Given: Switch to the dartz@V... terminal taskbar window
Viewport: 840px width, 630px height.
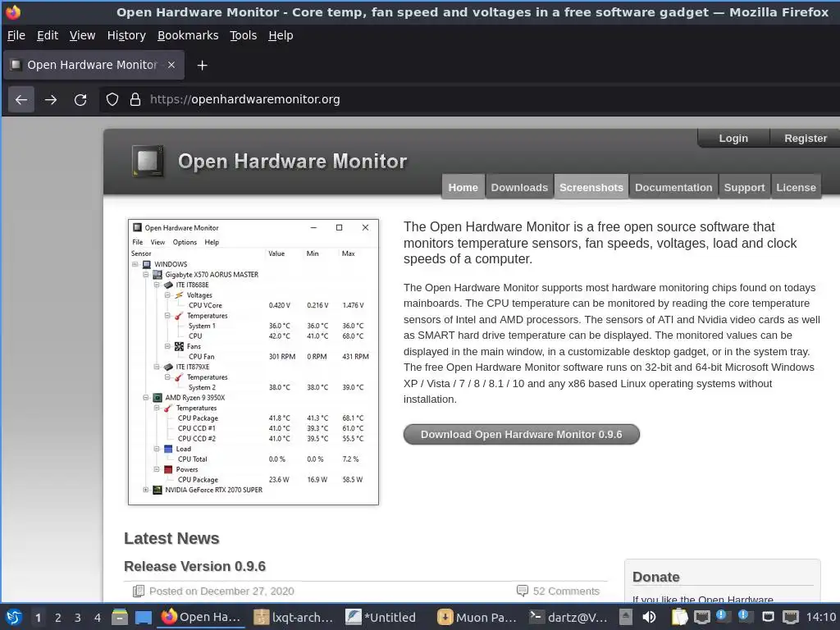Looking at the screenshot, I should tap(569, 617).
